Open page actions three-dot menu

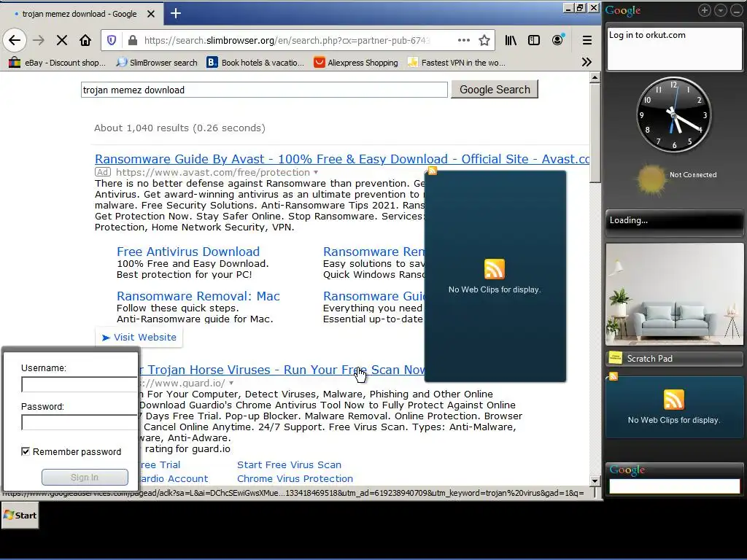click(463, 41)
